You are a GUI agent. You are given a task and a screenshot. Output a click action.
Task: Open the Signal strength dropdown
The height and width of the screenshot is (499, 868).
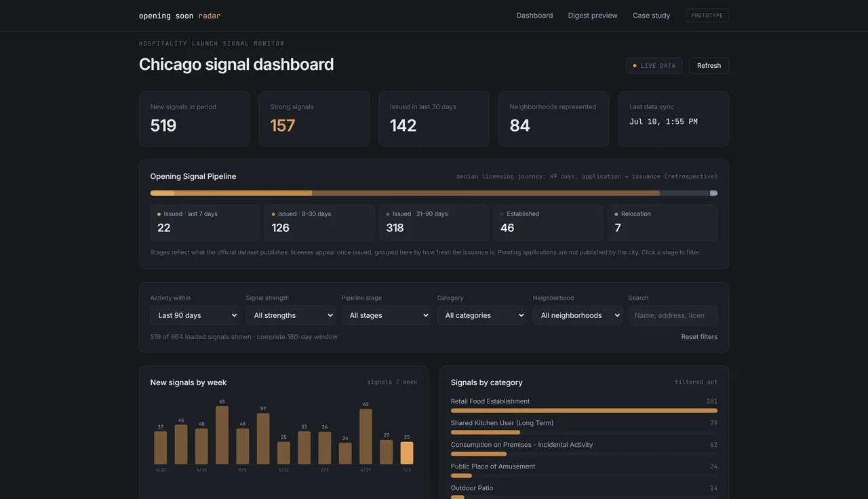290,315
